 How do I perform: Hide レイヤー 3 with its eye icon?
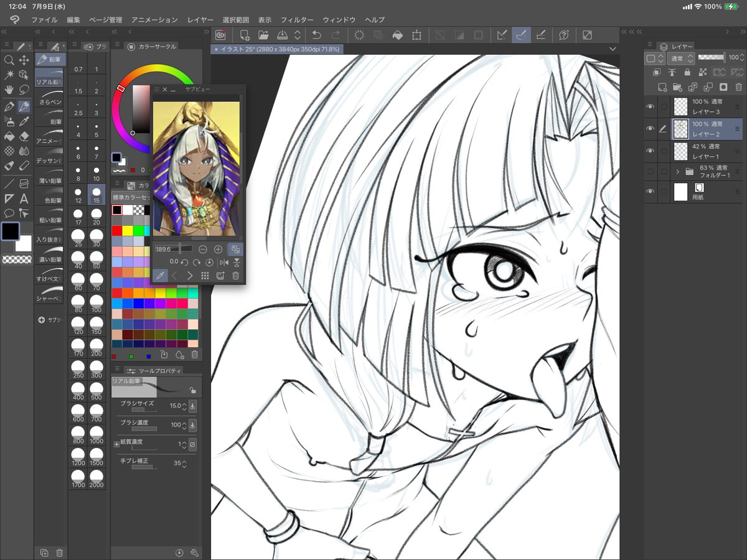(651, 106)
